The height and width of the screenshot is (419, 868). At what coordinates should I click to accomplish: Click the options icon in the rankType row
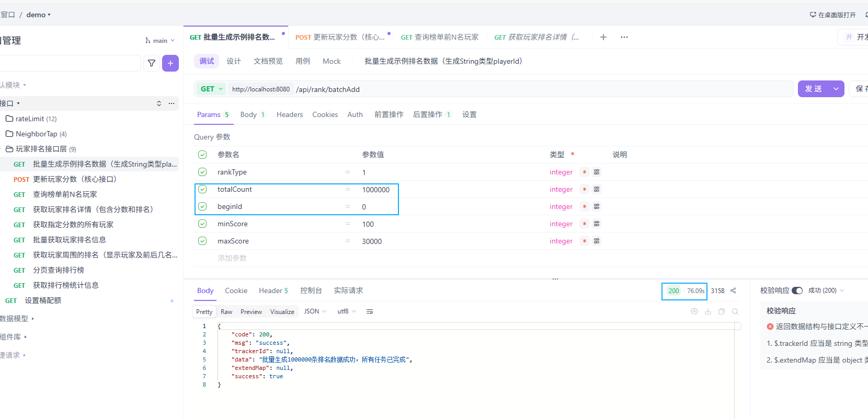pyautogui.click(x=597, y=172)
